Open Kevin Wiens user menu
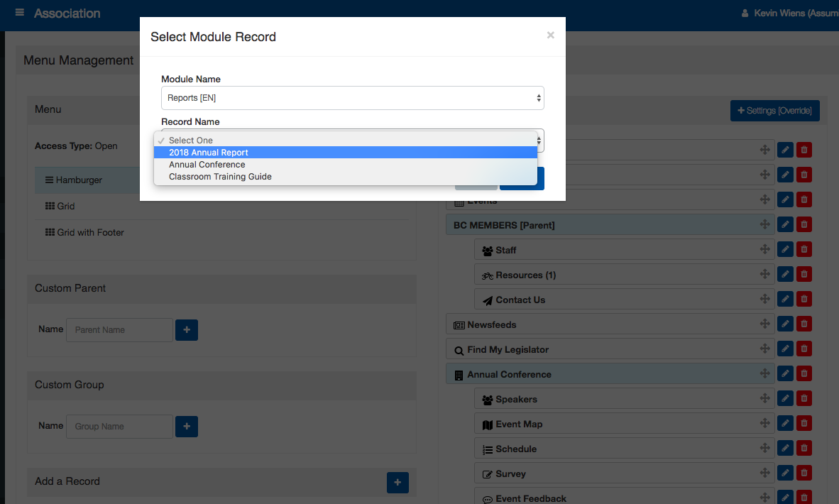The image size is (839, 504). (x=790, y=13)
